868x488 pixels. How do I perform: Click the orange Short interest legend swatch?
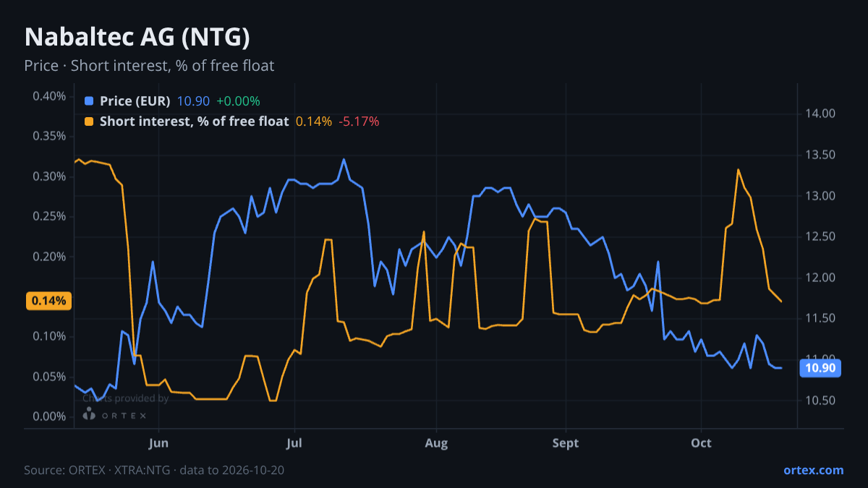tap(89, 121)
